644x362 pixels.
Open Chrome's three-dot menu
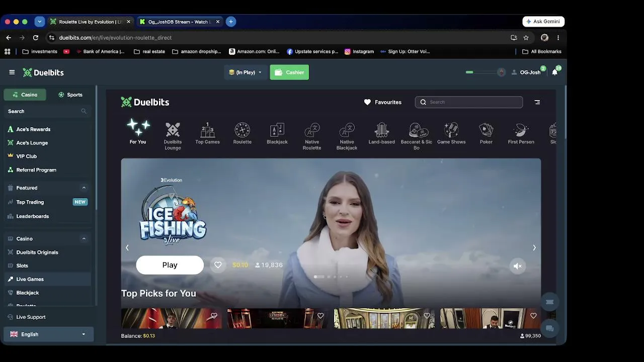coord(558,38)
